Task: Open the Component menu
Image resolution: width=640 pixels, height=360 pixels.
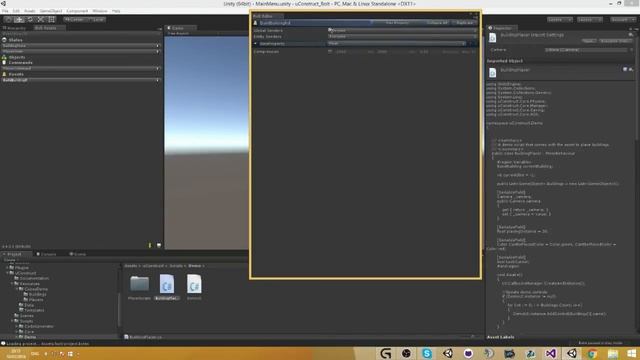Action: pyautogui.click(x=77, y=11)
